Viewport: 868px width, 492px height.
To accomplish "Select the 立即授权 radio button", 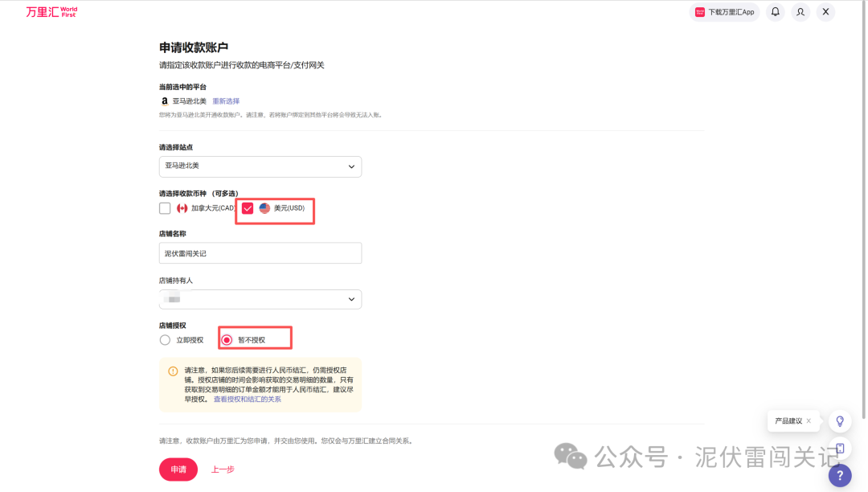I will pyautogui.click(x=164, y=338).
